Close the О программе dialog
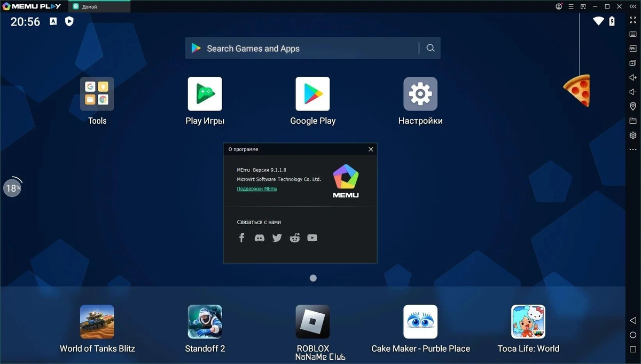Viewport: 641px width, 364px height. click(371, 149)
